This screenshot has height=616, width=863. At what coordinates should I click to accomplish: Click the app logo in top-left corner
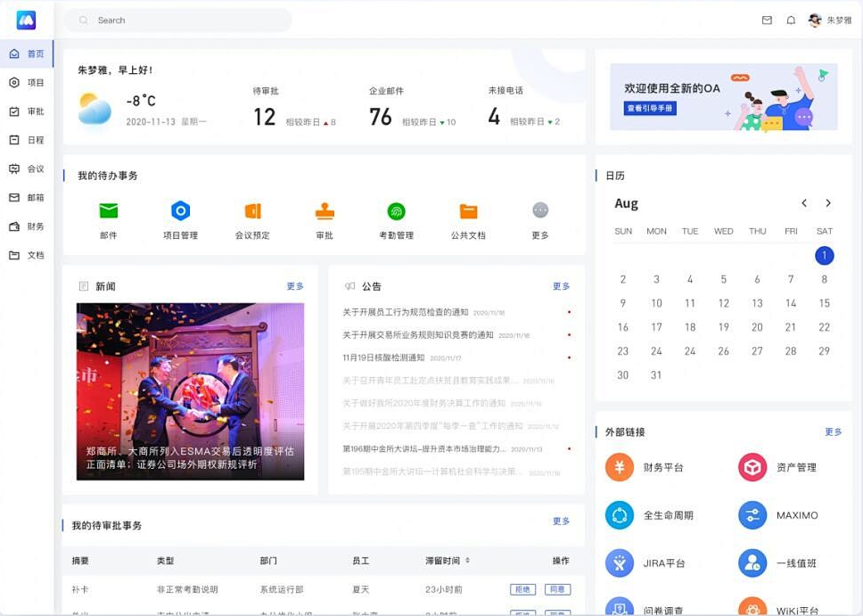[x=26, y=21]
